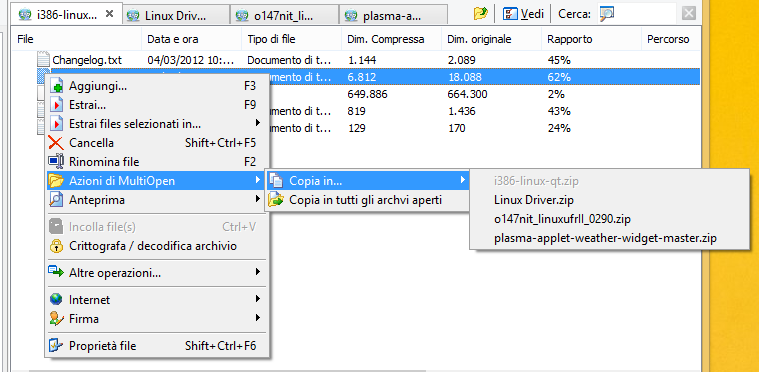The height and width of the screenshot is (372, 759).
Task: Sort by Rapporto column header
Action: click(x=592, y=39)
